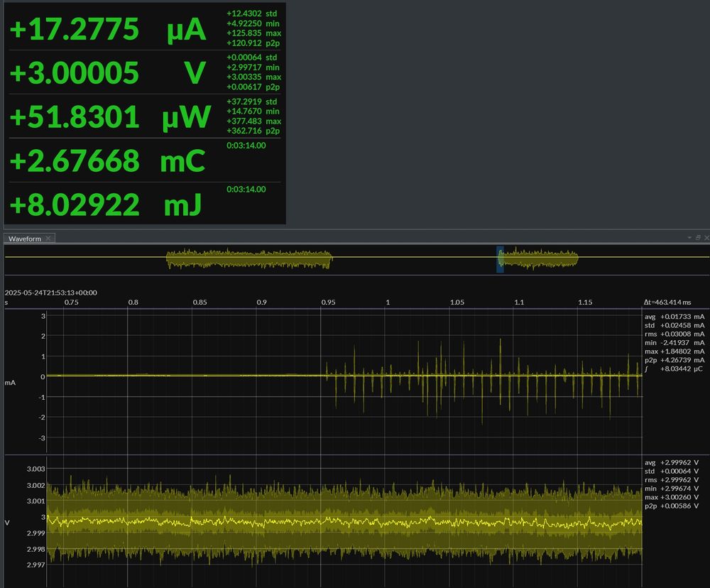The width and height of the screenshot is (710, 588).
Task: Click the 0.95 mark on time axis
Action: pos(328,302)
